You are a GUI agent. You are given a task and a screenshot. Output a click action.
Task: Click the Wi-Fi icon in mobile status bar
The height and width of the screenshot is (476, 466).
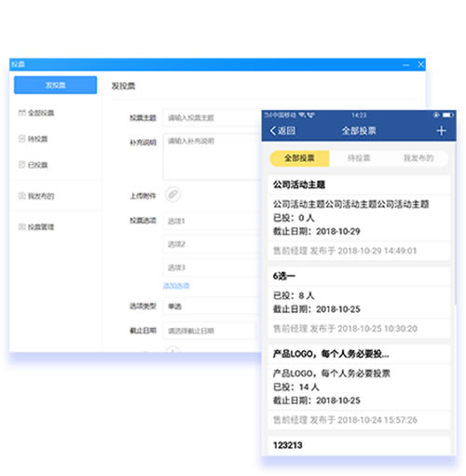tap(302, 116)
